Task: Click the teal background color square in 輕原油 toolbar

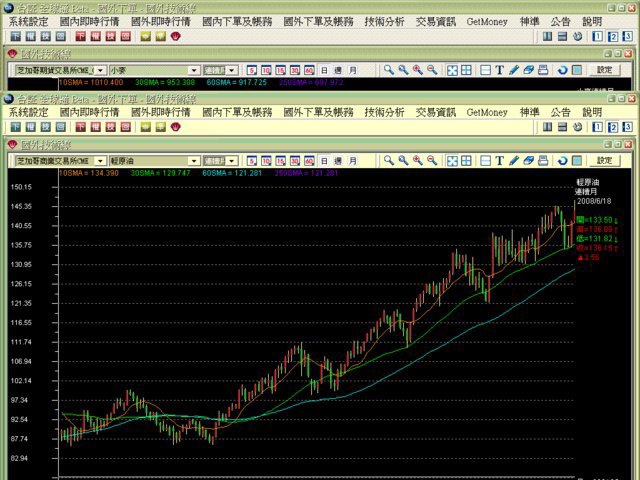Action: point(577,160)
